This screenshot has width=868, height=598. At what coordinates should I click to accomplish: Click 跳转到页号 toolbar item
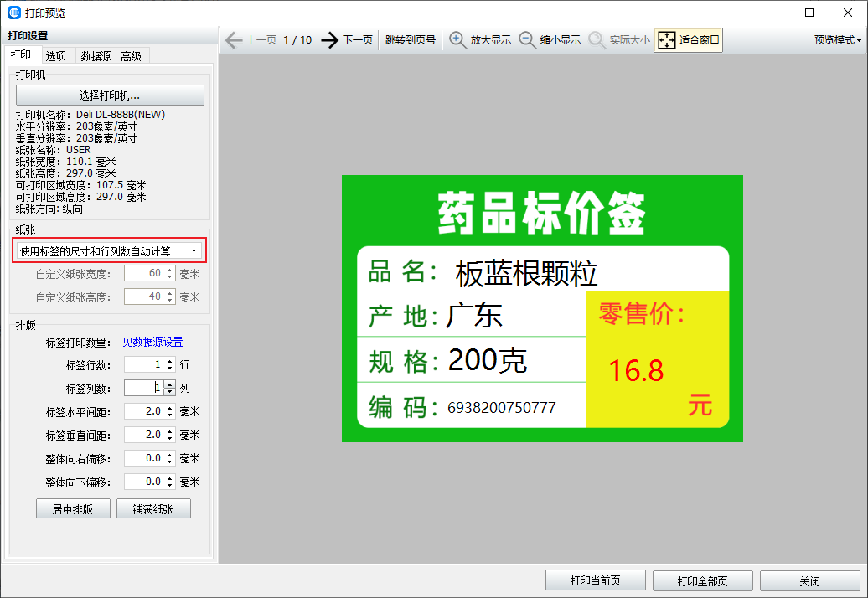pos(411,40)
